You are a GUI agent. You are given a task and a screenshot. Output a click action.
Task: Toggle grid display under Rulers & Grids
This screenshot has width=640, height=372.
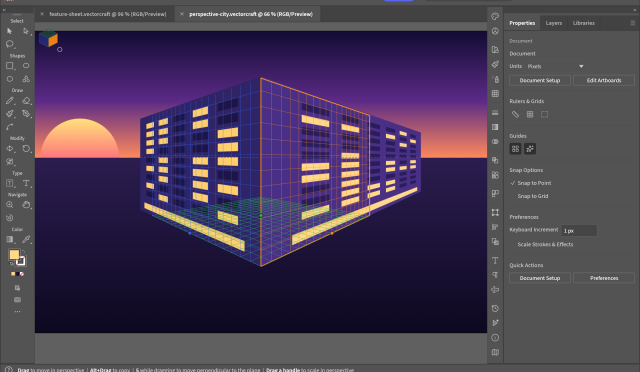(x=530, y=115)
